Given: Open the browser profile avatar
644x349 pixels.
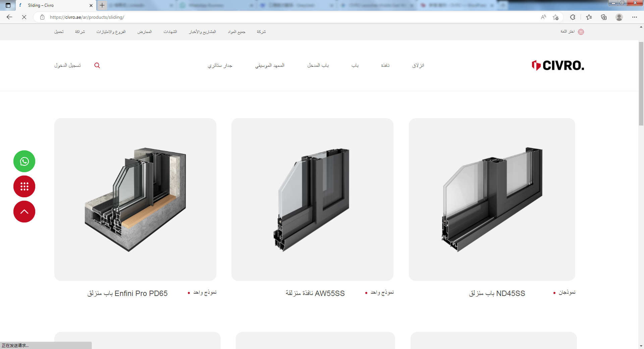Looking at the screenshot, I should pos(619,17).
